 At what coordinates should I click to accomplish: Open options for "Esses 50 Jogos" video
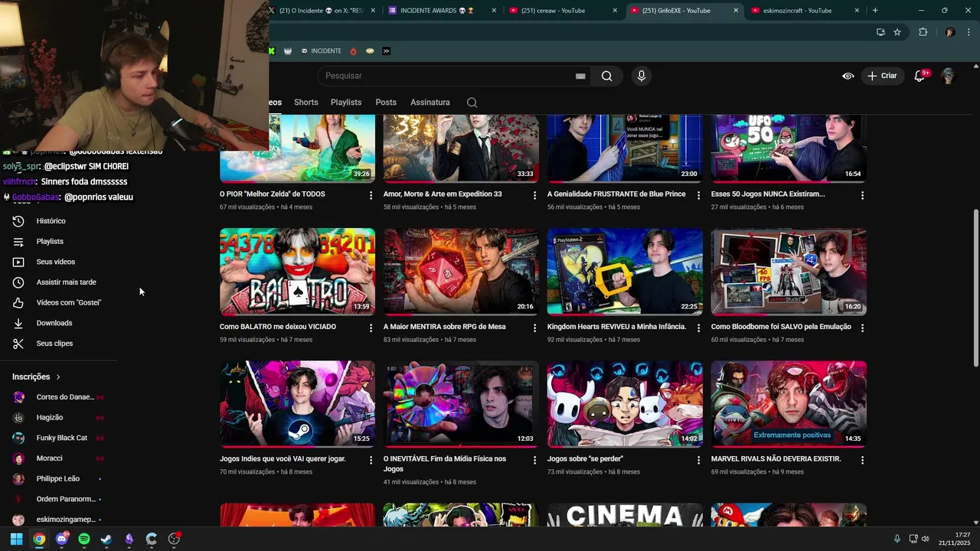pos(862,195)
